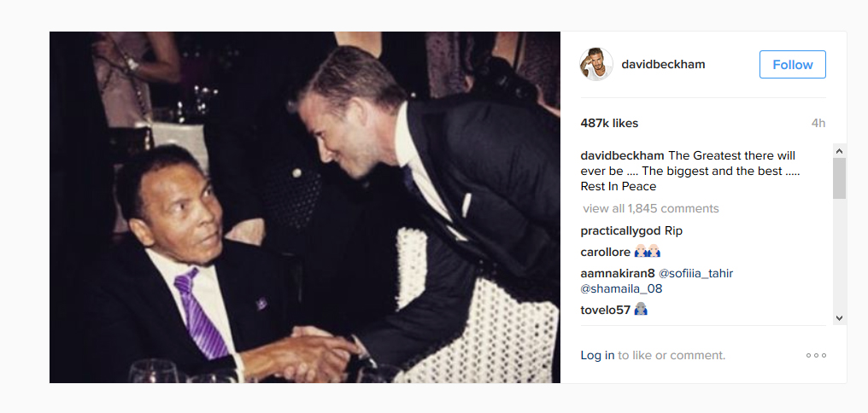Go to tovelo57 commenter profile
Screen dimensions: 868x413
click(x=605, y=311)
